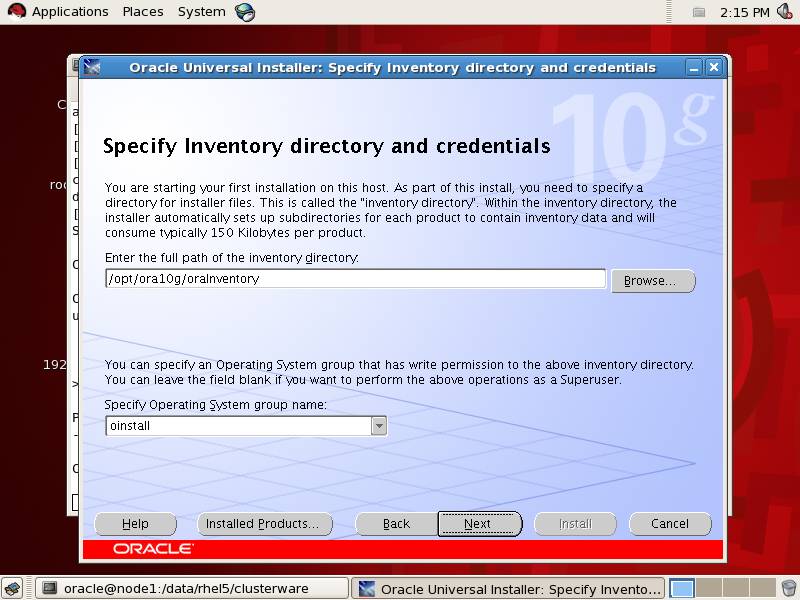Minimize the Oracle Universal Installer window
Image resolution: width=800 pixels, height=600 pixels.
click(x=693, y=67)
